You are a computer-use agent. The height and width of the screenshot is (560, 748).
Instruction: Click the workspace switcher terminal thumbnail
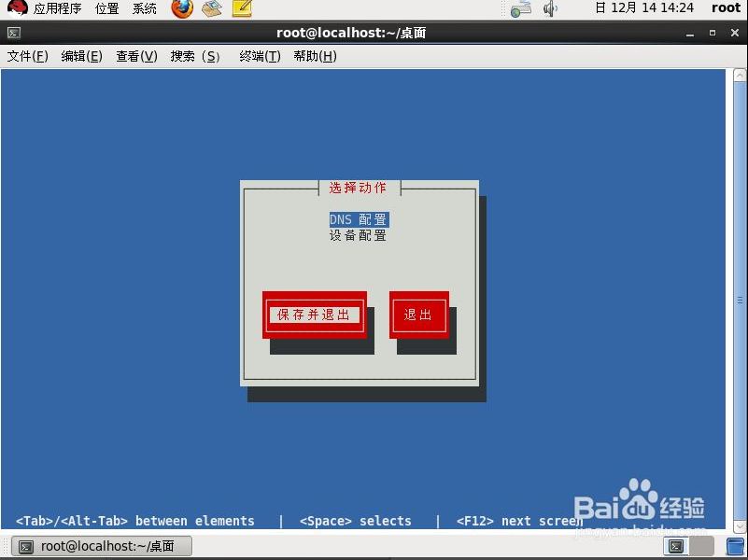(x=677, y=546)
